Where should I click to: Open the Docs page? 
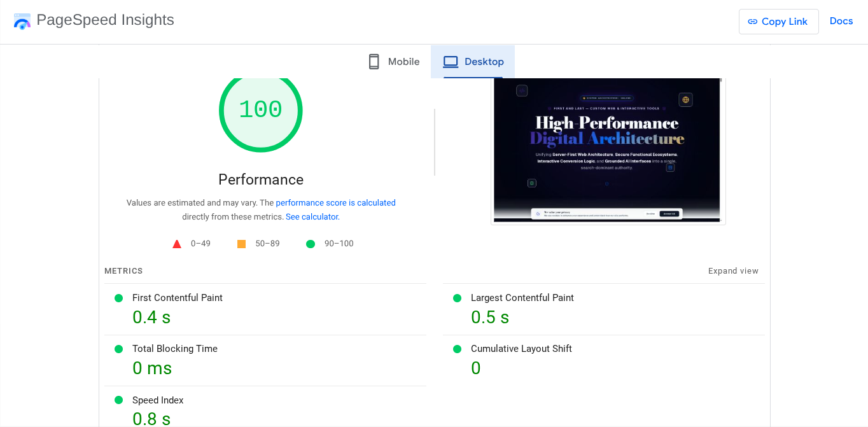pyautogui.click(x=841, y=20)
